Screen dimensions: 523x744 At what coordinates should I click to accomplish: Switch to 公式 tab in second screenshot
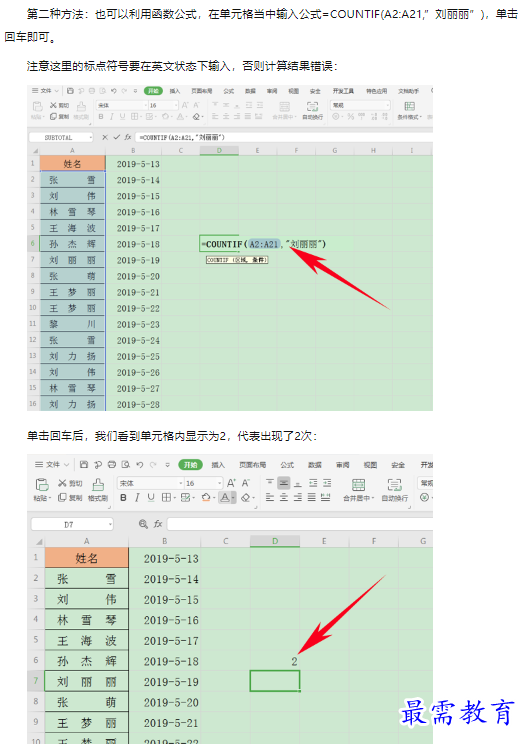[287, 465]
